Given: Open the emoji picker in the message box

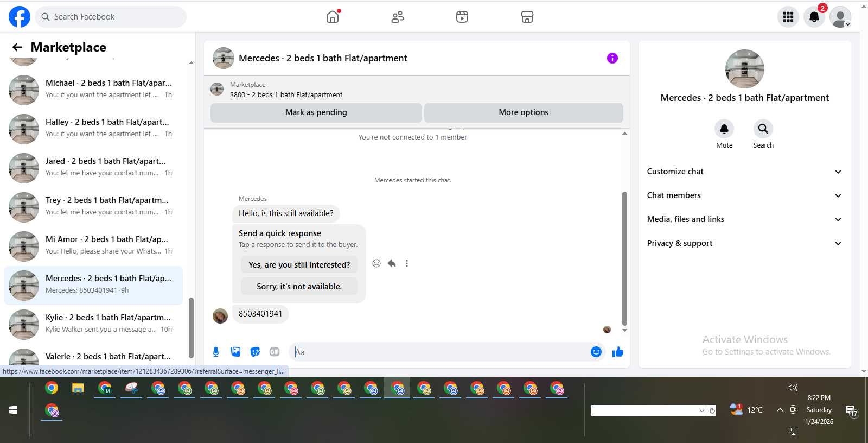Looking at the screenshot, I should 596,352.
